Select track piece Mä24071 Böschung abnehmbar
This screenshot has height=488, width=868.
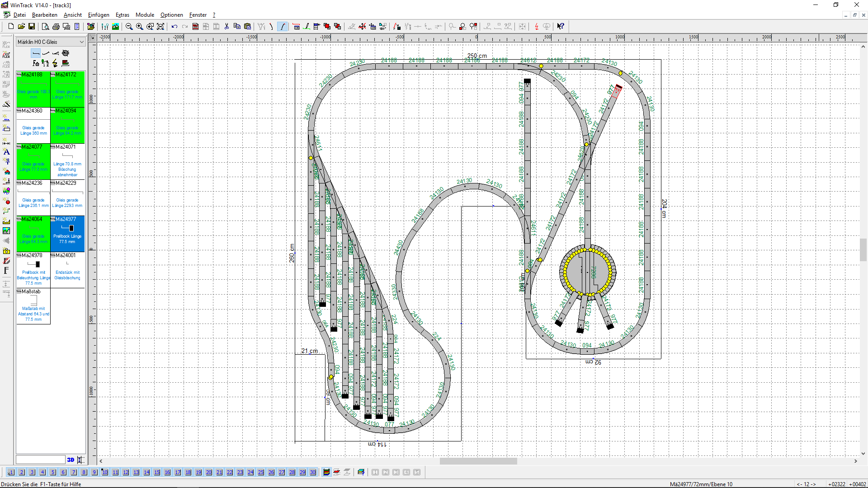67,161
